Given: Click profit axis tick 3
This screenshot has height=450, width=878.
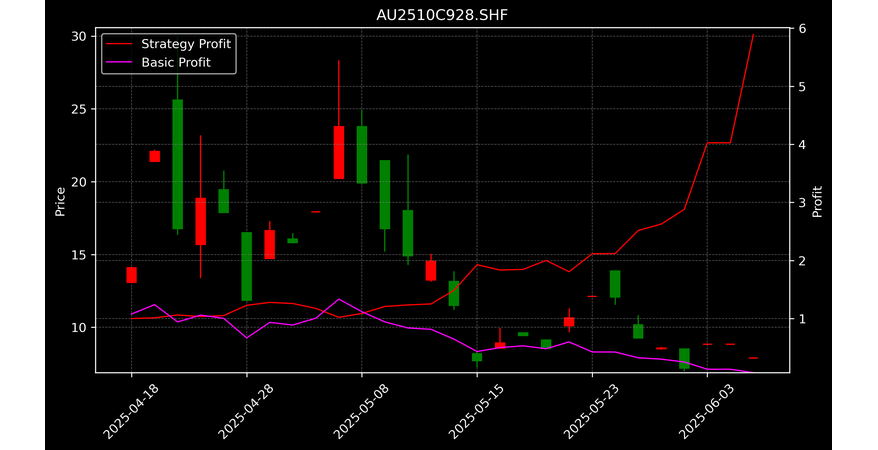Looking at the screenshot, I should click(802, 203).
